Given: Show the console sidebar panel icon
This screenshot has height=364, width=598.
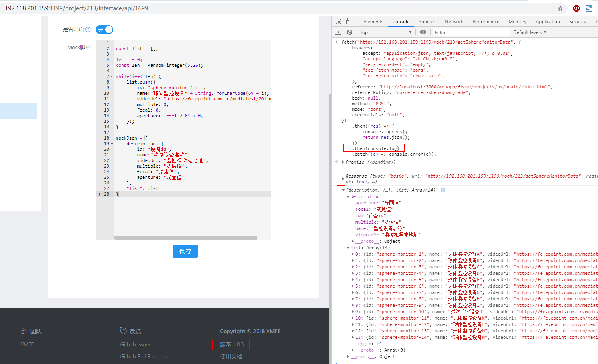Looking at the screenshot, I should [338, 32].
